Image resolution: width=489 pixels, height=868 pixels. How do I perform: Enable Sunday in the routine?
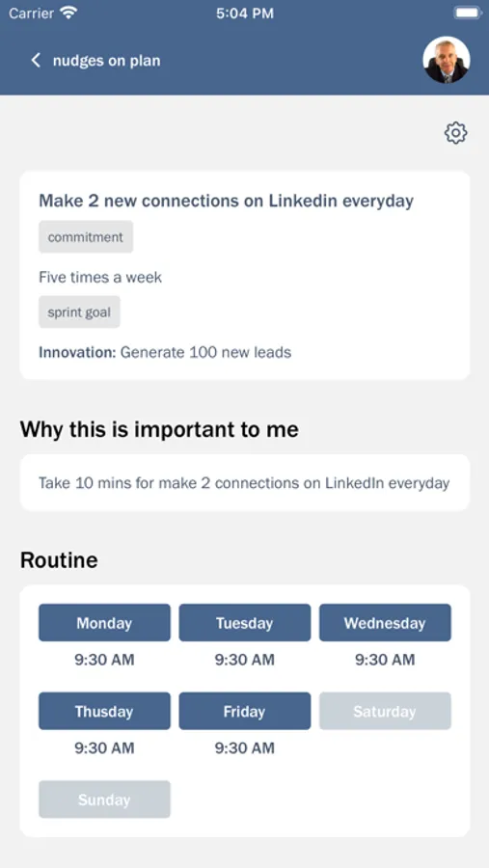point(105,800)
